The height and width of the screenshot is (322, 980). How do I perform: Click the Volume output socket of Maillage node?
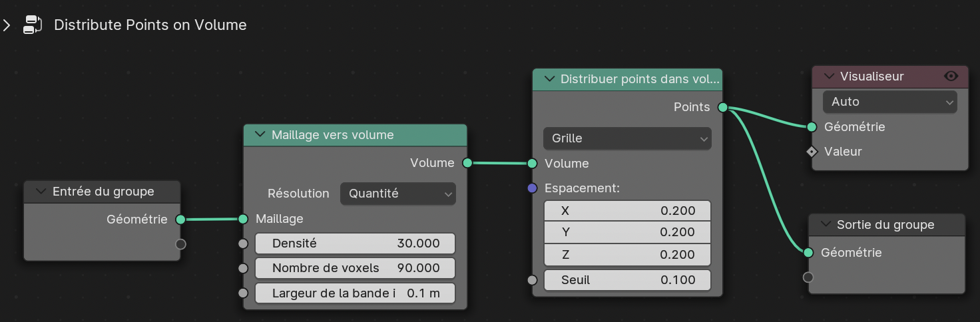click(x=467, y=163)
